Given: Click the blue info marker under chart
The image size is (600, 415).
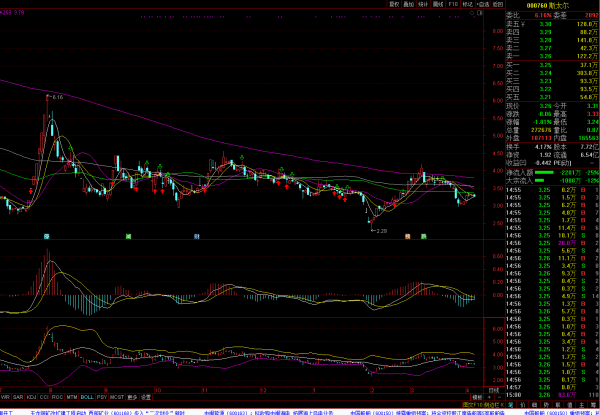Looking at the screenshot, I should [x=46, y=235].
